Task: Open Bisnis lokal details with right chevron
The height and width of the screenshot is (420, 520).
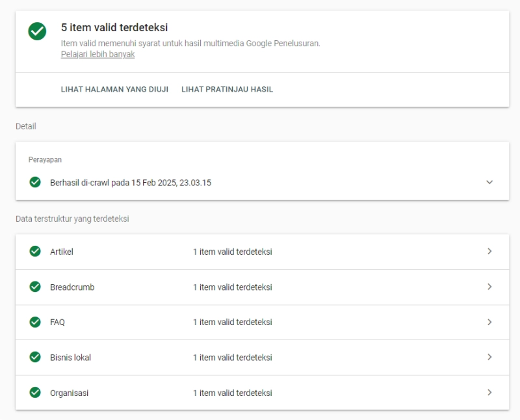Action: (489, 357)
